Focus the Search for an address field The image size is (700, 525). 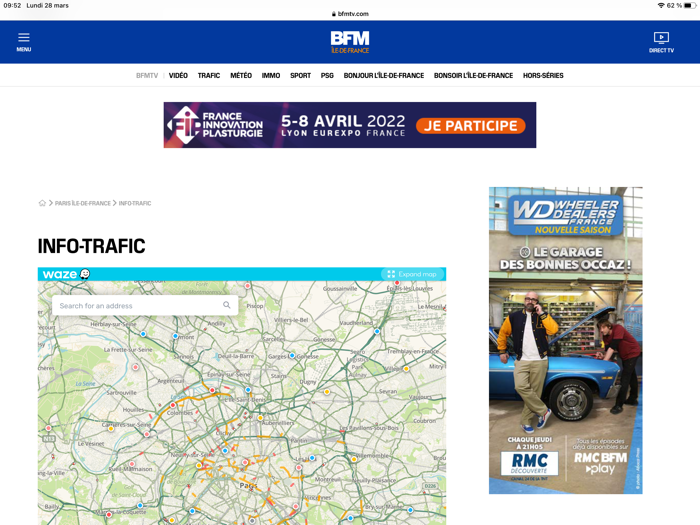tap(145, 305)
